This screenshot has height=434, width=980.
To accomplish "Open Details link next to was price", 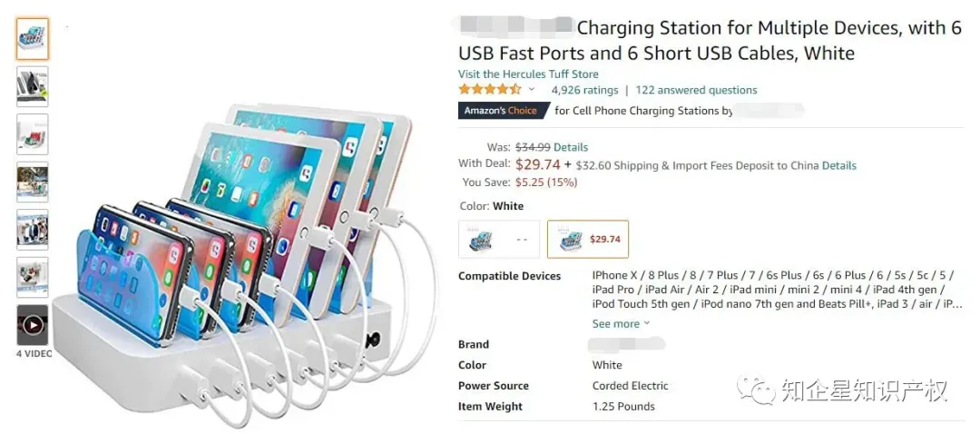I will [571, 148].
